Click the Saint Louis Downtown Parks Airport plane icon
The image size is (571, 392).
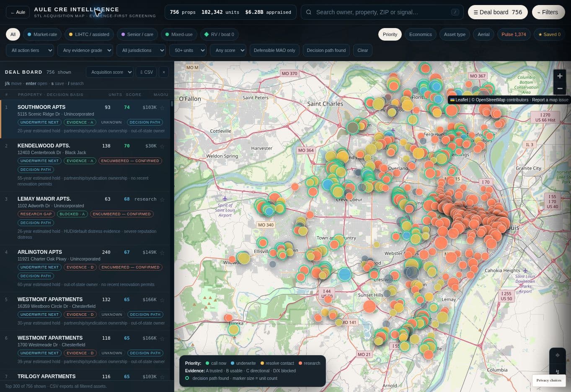(525, 270)
